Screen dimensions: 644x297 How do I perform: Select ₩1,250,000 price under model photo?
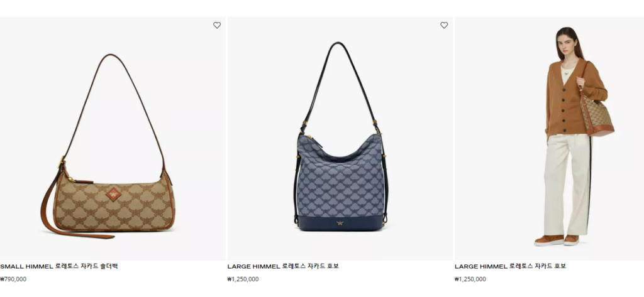(470, 279)
